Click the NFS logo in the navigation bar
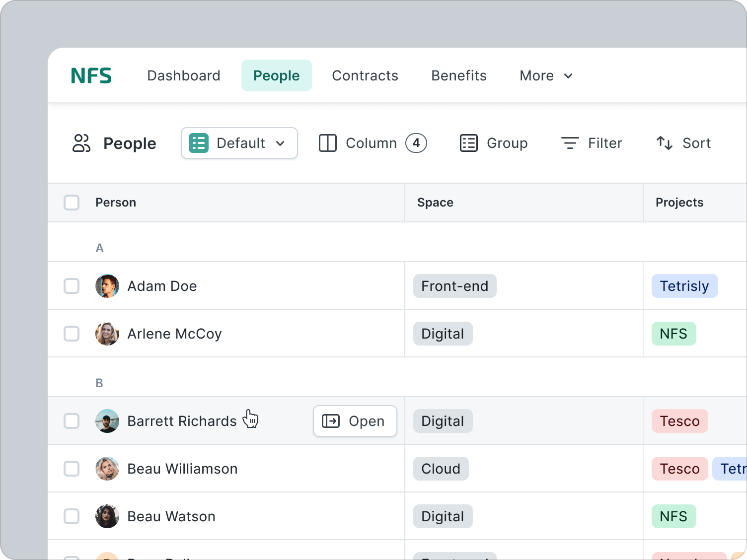Viewport: 747px width, 560px height. (91, 75)
